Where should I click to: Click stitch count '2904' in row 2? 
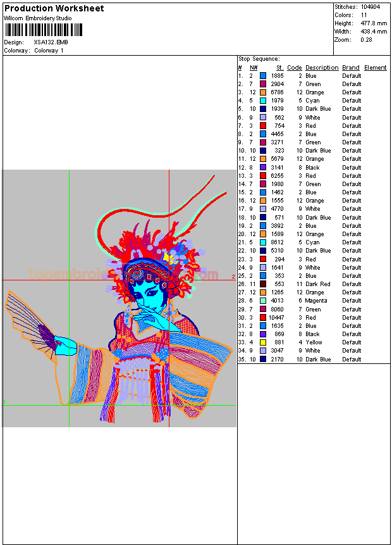point(278,84)
